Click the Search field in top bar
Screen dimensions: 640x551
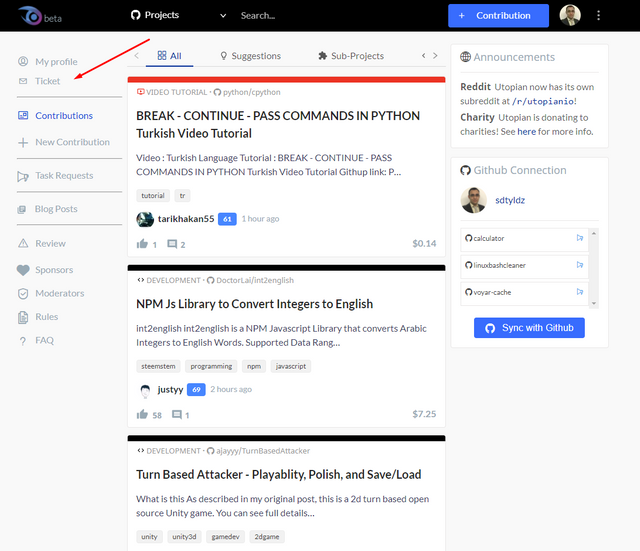click(x=258, y=16)
